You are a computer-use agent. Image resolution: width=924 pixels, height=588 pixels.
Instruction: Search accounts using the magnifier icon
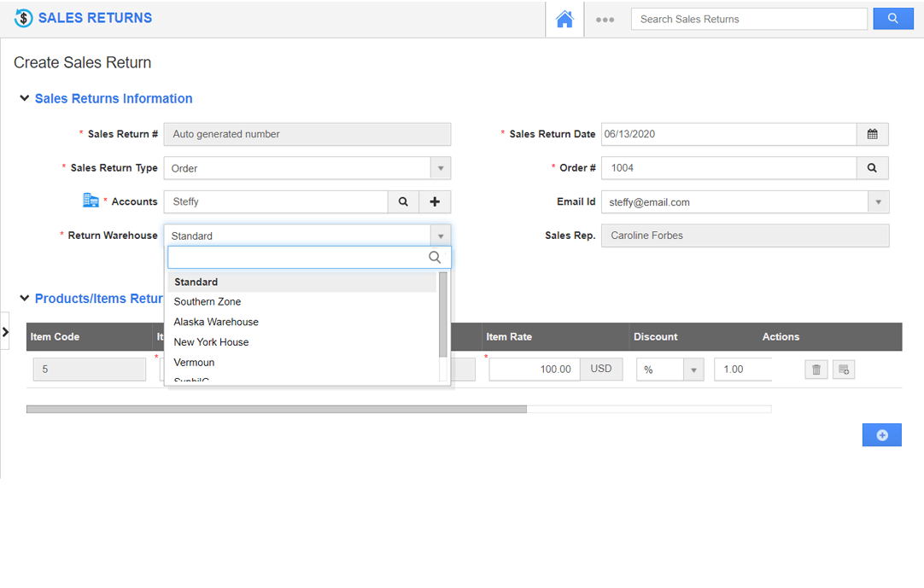tap(403, 202)
